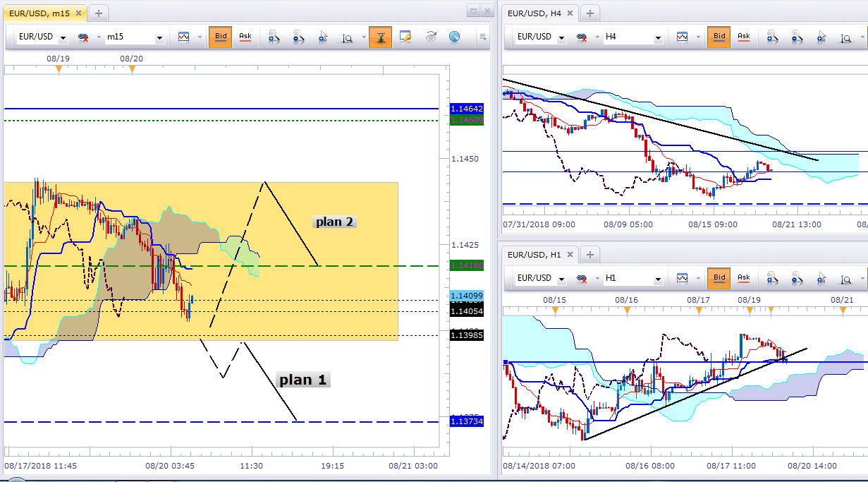Expand link options arrow in H1 toolbar
Viewport: 868px width, 482px height.
597,279
